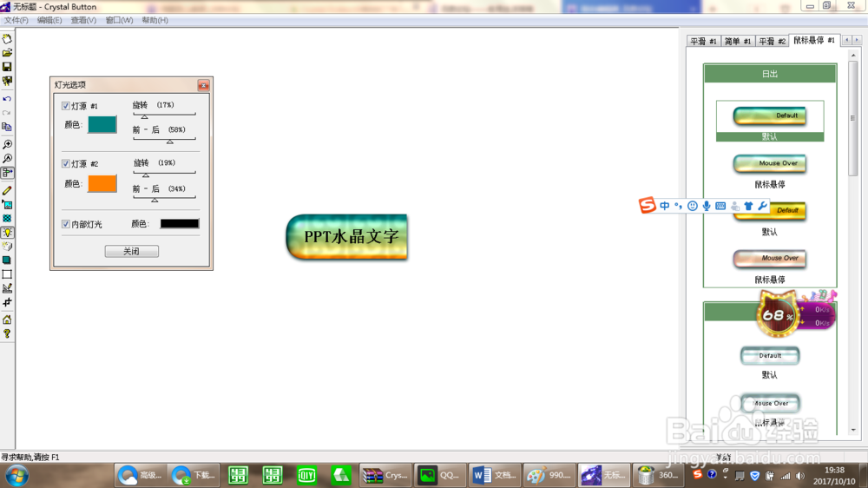
Task: Click the tab scroll left arrow
Action: 846,40
